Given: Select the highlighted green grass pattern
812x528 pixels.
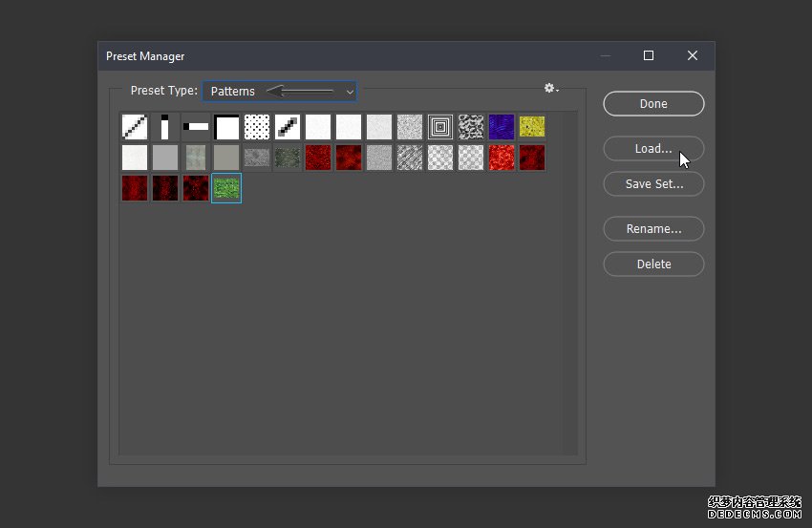Looking at the screenshot, I should 226,188.
